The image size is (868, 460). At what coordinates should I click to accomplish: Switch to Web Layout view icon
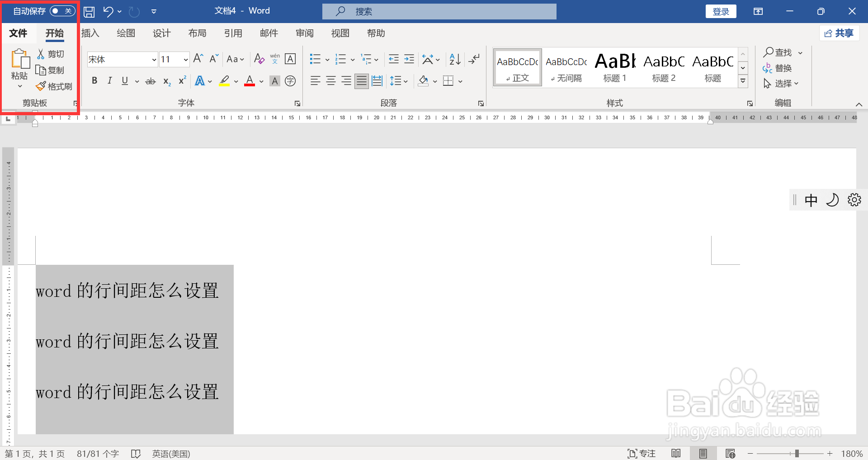tap(730, 453)
